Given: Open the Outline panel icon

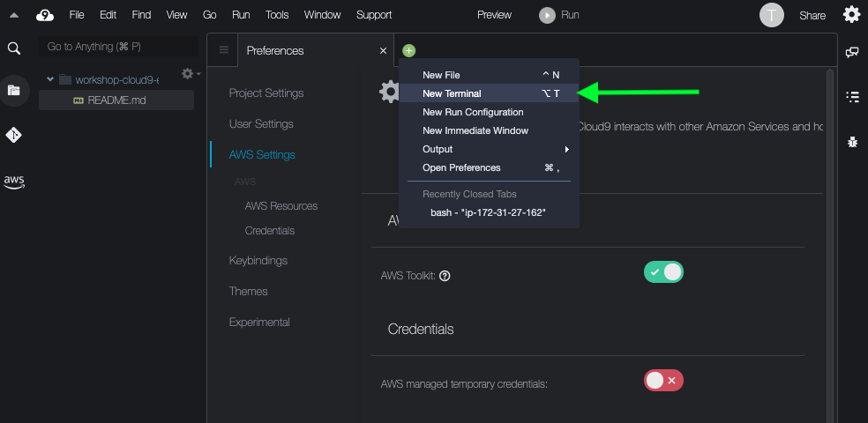Looking at the screenshot, I should [x=852, y=97].
